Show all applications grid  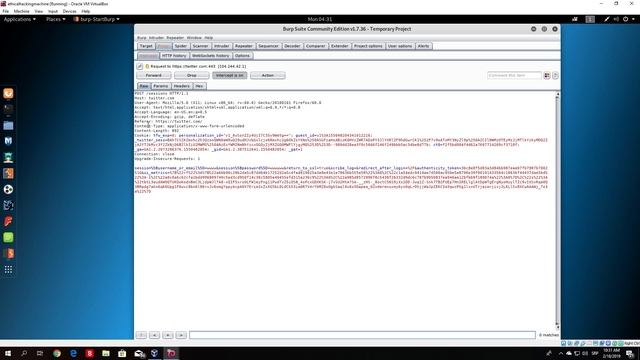(8, 269)
